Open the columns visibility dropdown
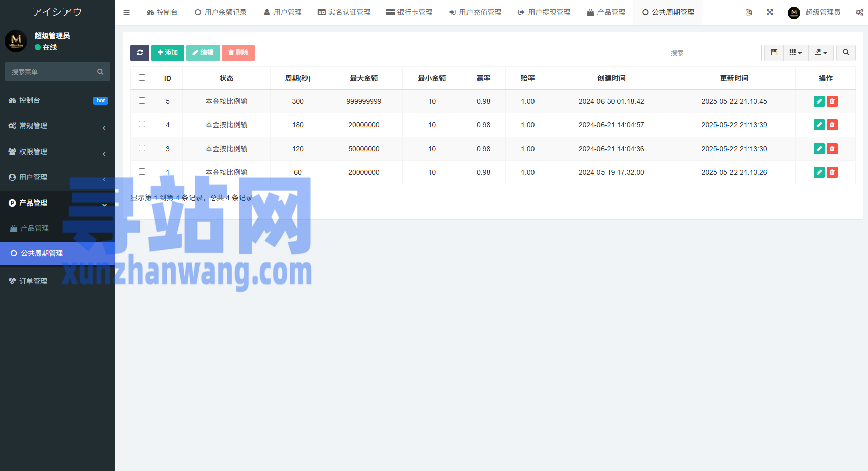The height and width of the screenshot is (471, 868). tap(795, 53)
